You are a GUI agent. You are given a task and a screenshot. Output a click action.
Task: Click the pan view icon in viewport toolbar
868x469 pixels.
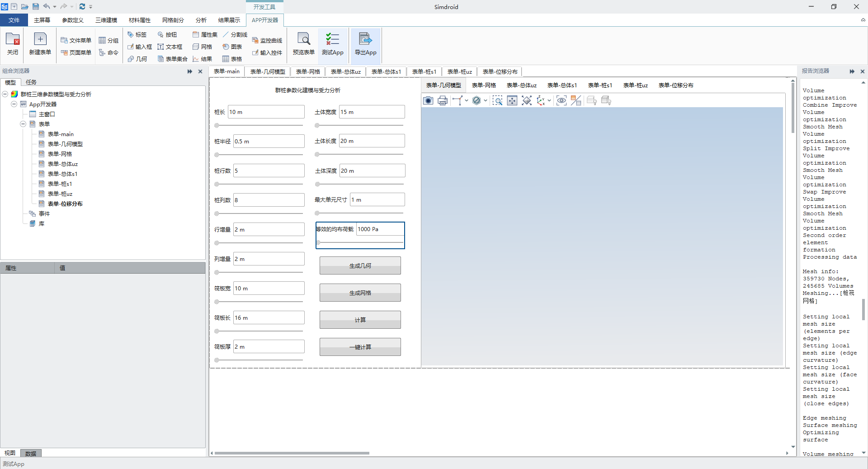pos(512,100)
